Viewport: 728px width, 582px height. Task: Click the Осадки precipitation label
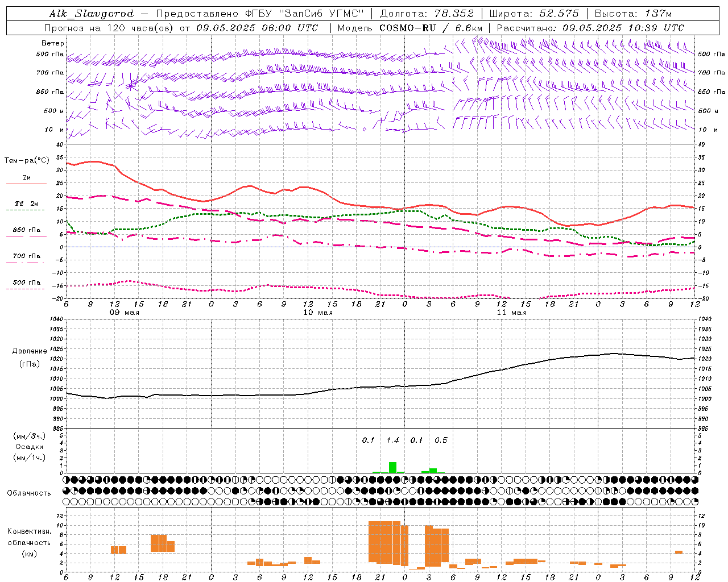coord(30,447)
